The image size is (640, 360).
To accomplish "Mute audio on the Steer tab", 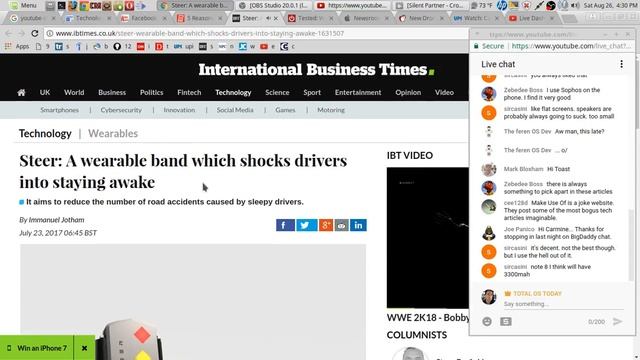I will pos(268,18).
